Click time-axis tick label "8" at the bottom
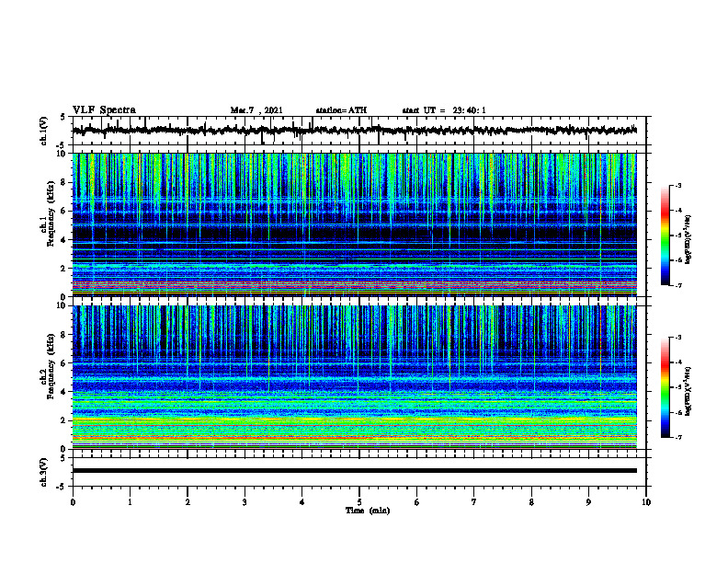The image size is (728, 563). (x=531, y=502)
